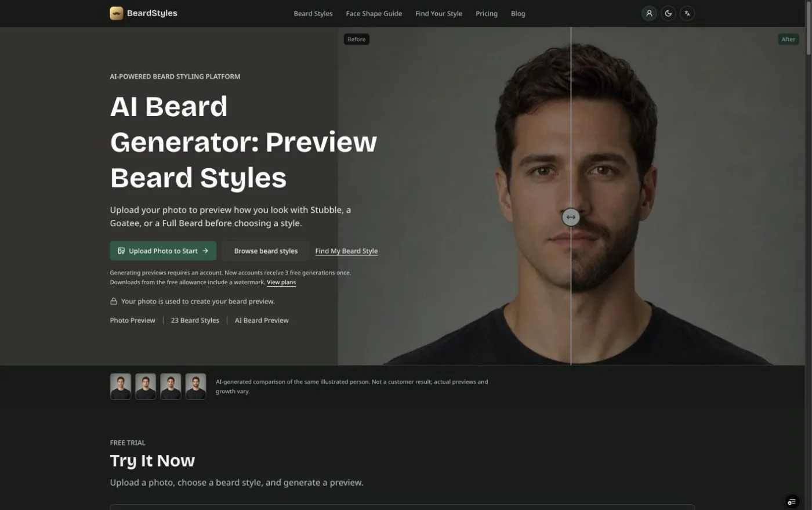812x510 pixels.
Task: Click Browse beard styles button
Action: click(266, 251)
